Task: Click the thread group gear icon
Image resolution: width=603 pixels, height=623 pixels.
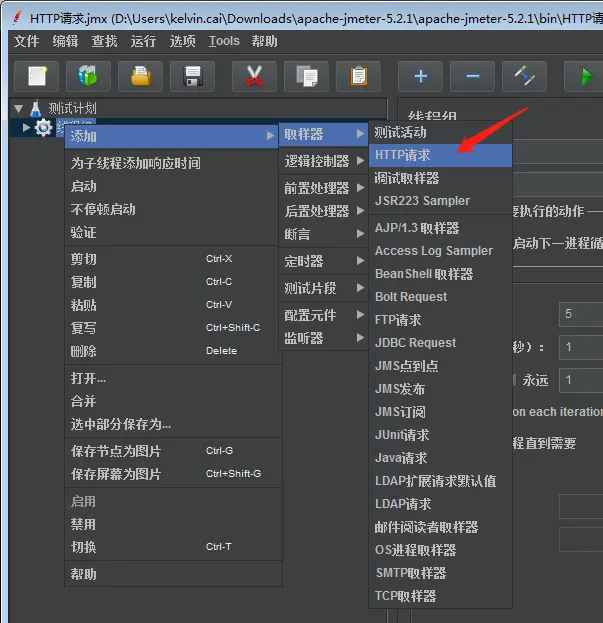Action: point(43,128)
